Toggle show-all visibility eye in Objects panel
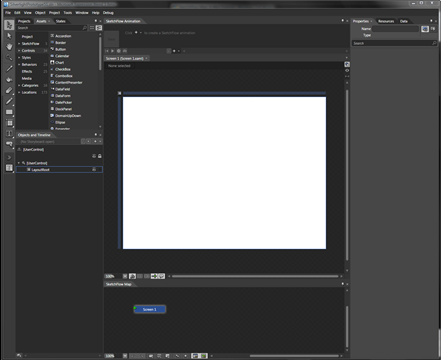The width and height of the screenshot is (441, 360). click(x=94, y=156)
